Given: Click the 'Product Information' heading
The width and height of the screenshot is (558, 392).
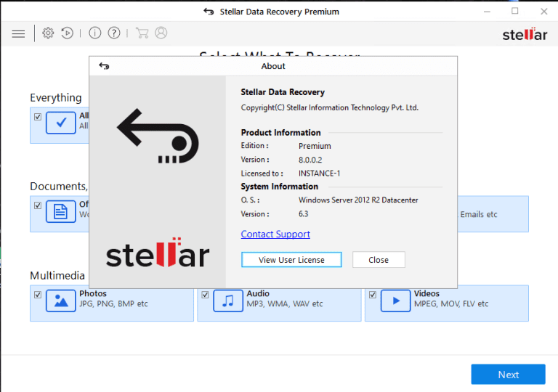Looking at the screenshot, I should (x=280, y=133).
